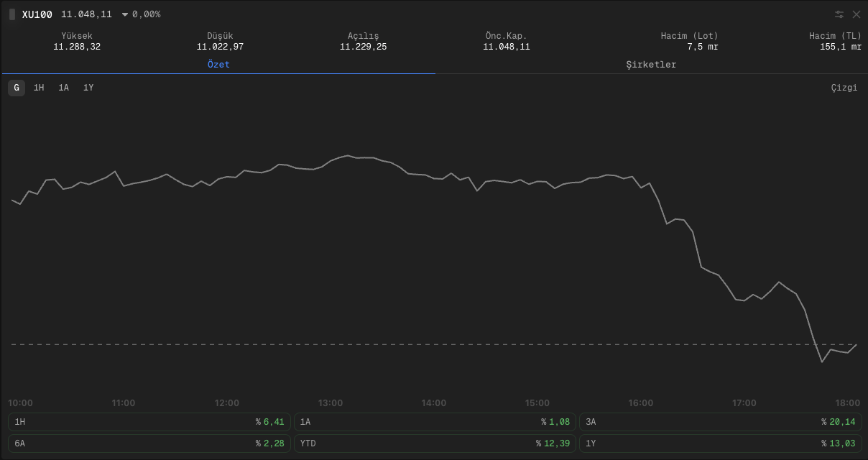Switch the chart to the 1A period
The image size is (868, 460).
point(64,88)
